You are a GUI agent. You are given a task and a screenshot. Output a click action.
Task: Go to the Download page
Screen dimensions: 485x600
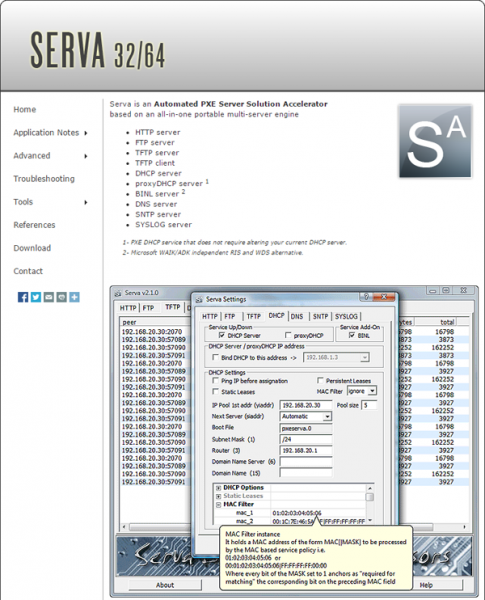pos(32,248)
